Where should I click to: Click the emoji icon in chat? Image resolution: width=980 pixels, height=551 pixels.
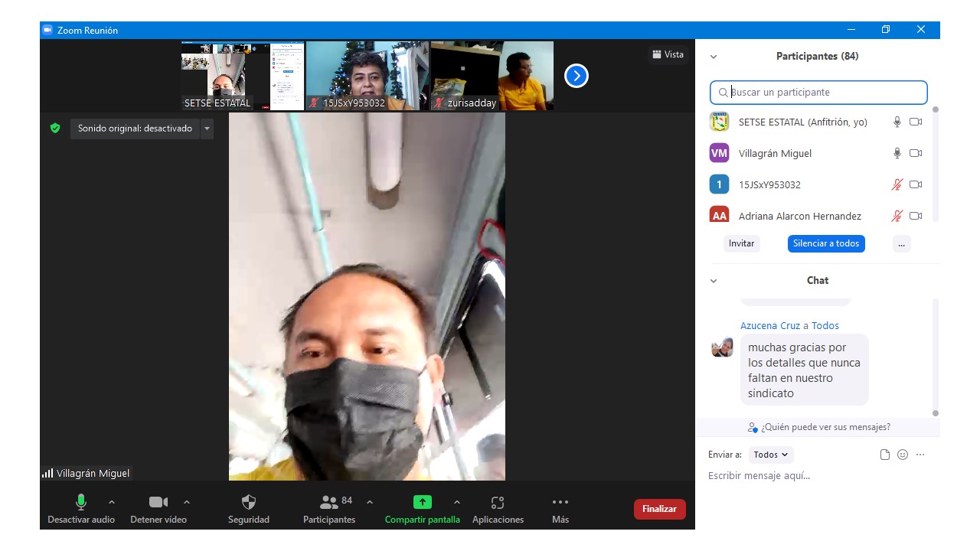tap(903, 455)
